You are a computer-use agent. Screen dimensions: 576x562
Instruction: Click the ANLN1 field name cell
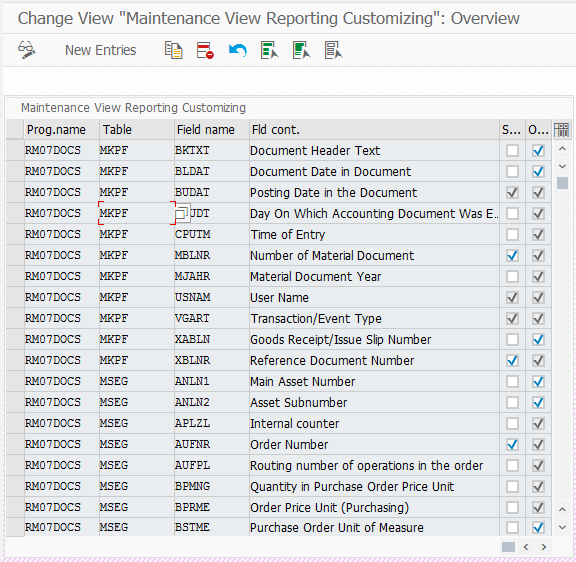pyautogui.click(x=212, y=381)
